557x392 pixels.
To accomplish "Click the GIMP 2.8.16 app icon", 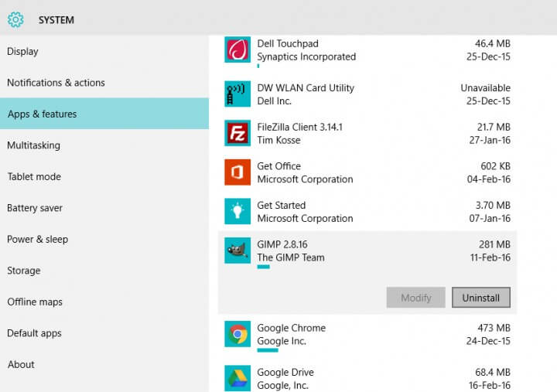I will pyautogui.click(x=237, y=251).
